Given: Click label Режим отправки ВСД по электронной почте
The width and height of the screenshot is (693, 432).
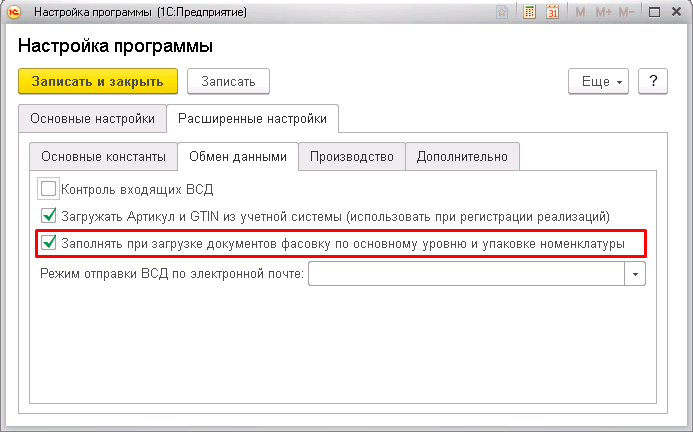Looking at the screenshot, I should (x=172, y=274).
